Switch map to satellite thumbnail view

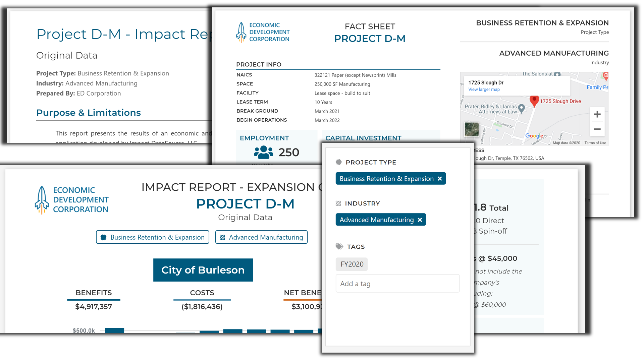(472, 129)
